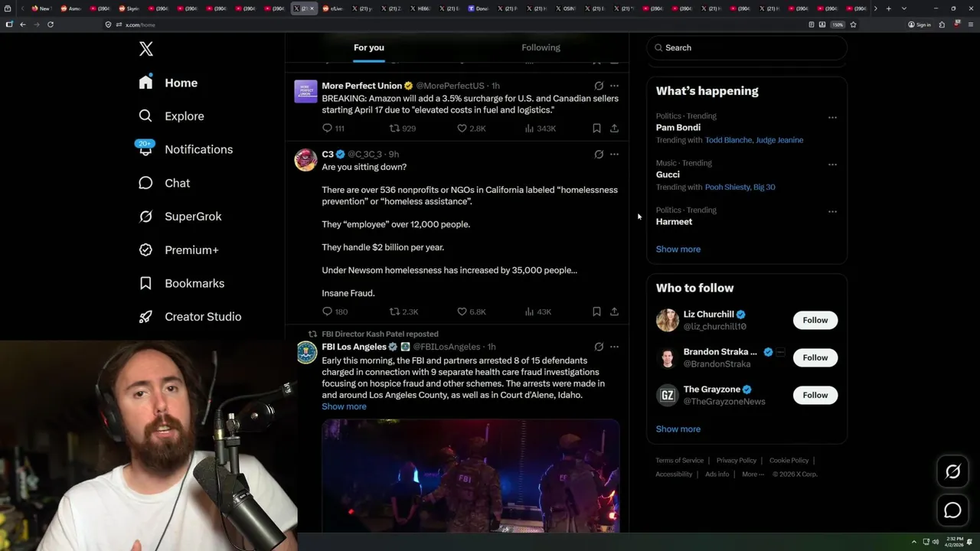Open the volume control in the system tray
Viewport: 980px width, 551px height.
pyautogui.click(x=935, y=542)
